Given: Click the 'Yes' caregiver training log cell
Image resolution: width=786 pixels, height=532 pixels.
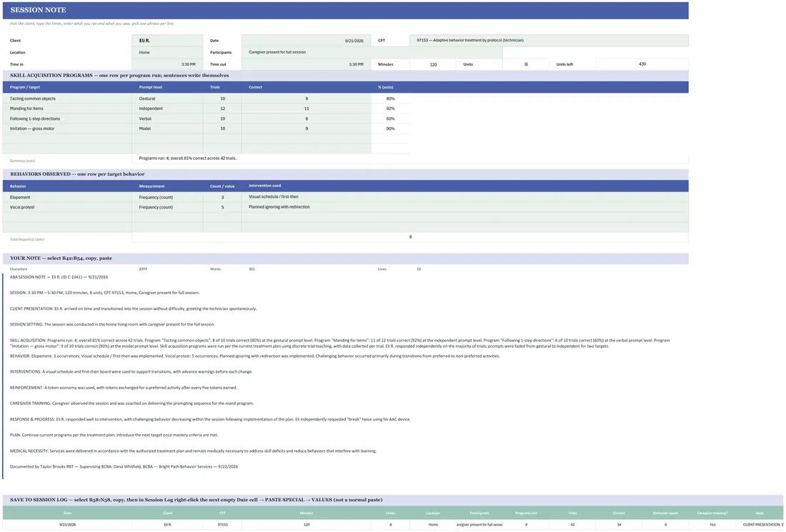Looking at the screenshot, I should 712,524.
